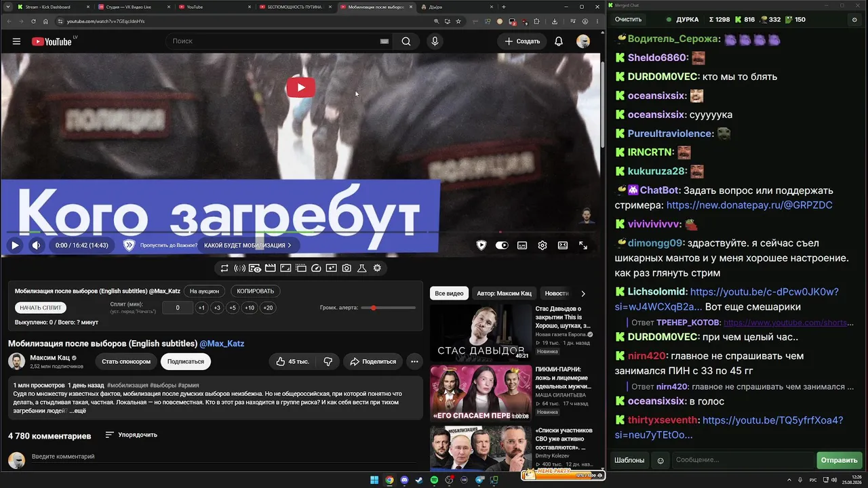Screen dimensions: 868x488
Task: Mute the video with the speaker icon
Action: pos(37,245)
